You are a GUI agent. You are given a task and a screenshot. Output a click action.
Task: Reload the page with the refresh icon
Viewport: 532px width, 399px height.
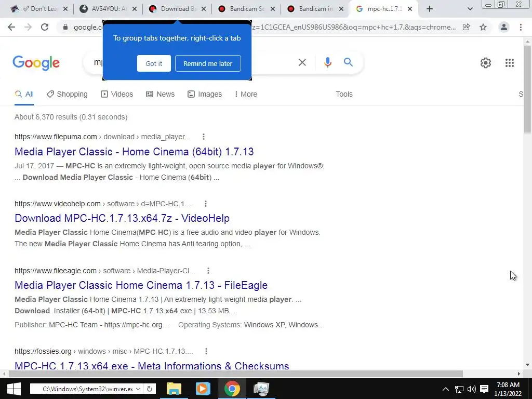[45, 27]
